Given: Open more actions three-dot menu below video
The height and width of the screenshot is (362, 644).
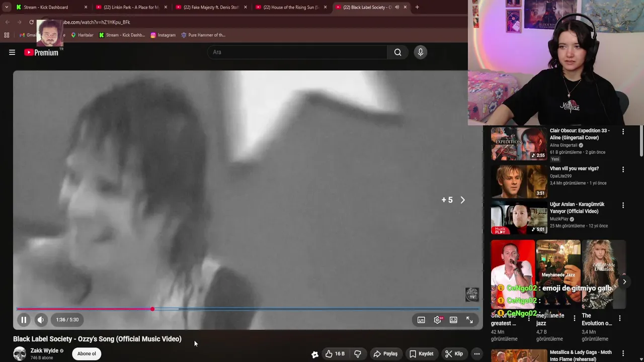Looking at the screenshot, I should tap(477, 354).
